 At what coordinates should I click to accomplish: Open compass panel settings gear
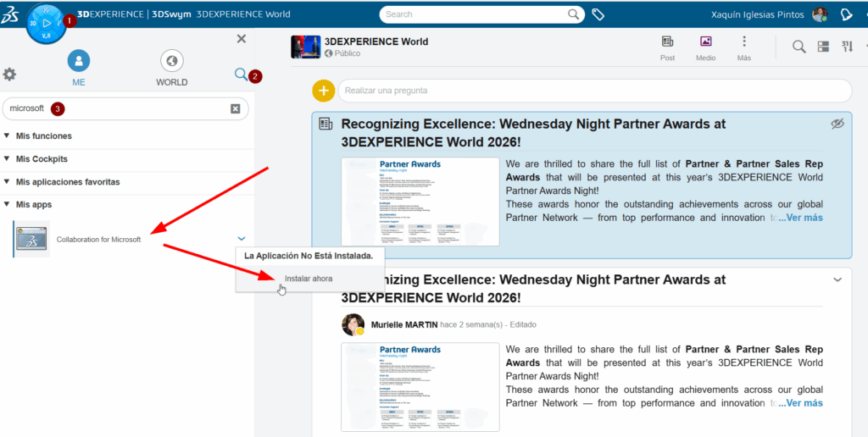coord(9,75)
